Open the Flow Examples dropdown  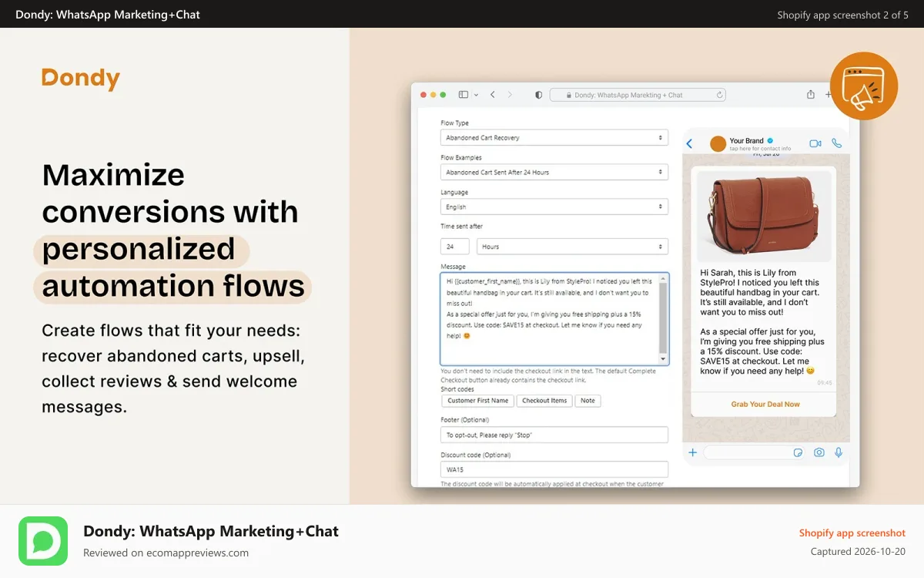[x=554, y=173]
